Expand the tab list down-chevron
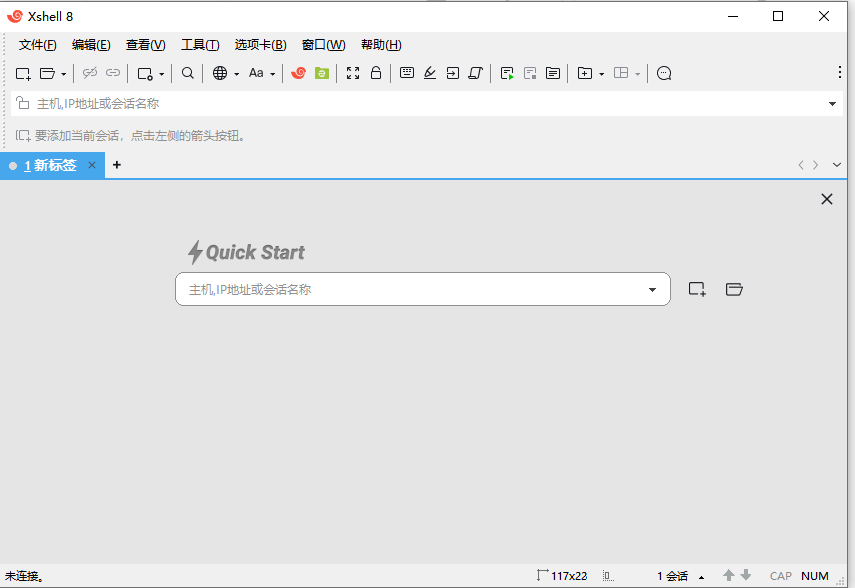 (836, 165)
